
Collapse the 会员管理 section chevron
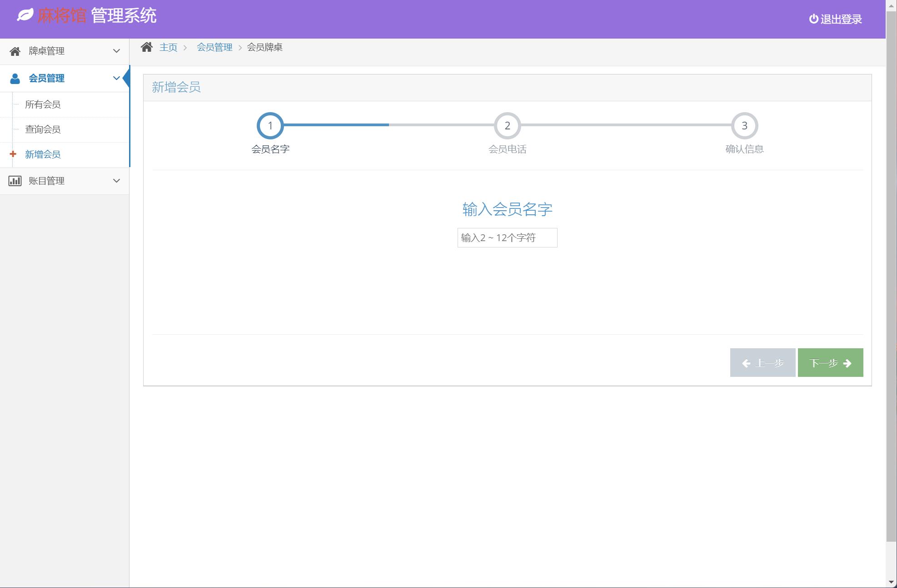click(x=117, y=78)
